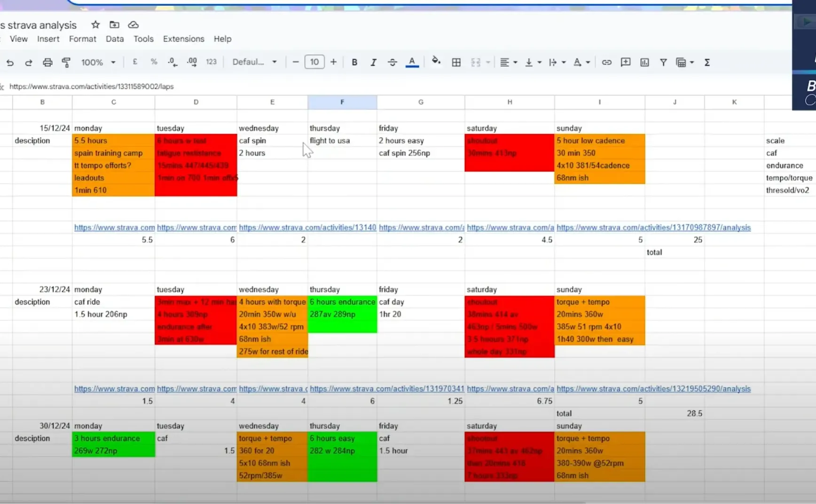Check cloud save status icon
This screenshot has width=816, height=504.
point(133,24)
